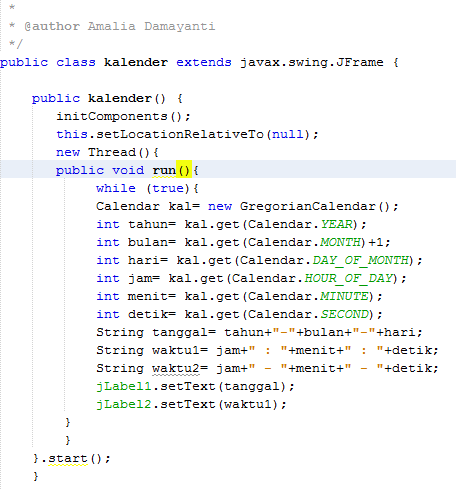Viewport: 456px width, 490px height.
Task: Click the 'kalender()' constructor name
Action: click(x=126, y=98)
